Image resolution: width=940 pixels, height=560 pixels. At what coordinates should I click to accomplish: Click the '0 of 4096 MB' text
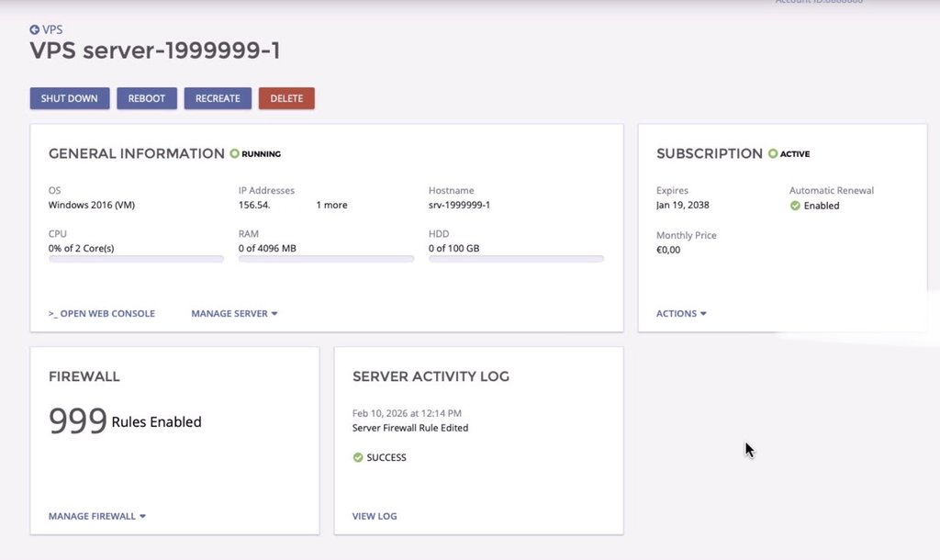pos(267,248)
